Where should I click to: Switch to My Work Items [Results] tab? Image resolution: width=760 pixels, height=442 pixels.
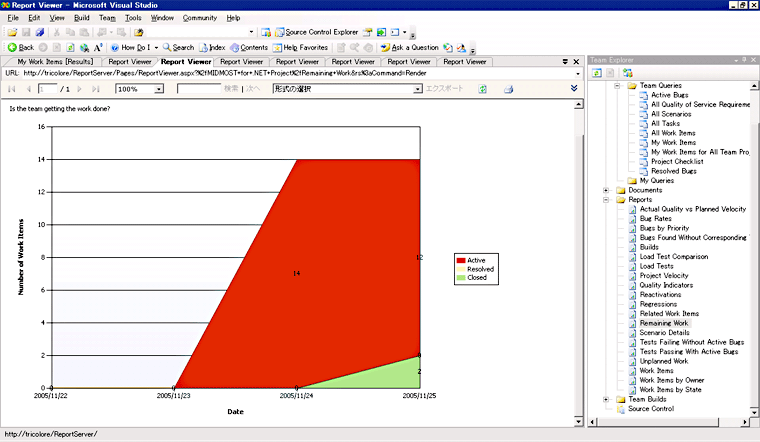click(x=55, y=62)
